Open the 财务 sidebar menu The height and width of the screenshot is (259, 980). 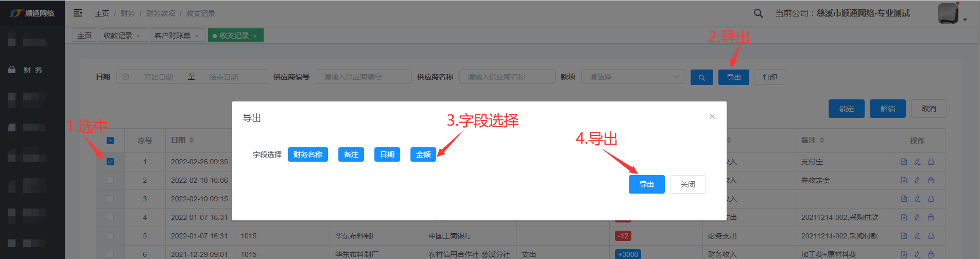pyautogui.click(x=32, y=70)
